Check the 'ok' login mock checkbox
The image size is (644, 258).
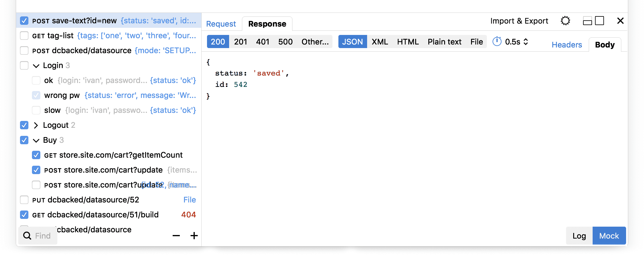coord(36,80)
